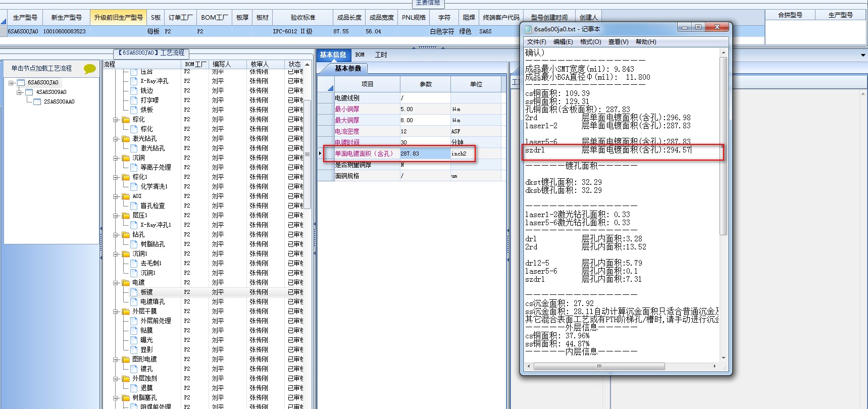Select the 显影 process step
868x409 pixels.
tap(146, 350)
